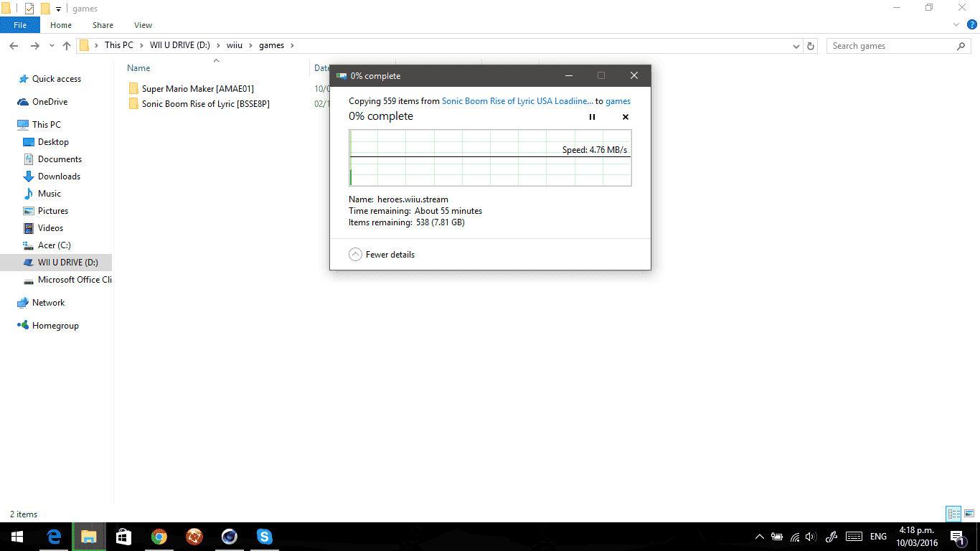The image size is (980, 551).
Task: Expand chevron after wiiu breadcrumb
Action: (x=251, y=45)
